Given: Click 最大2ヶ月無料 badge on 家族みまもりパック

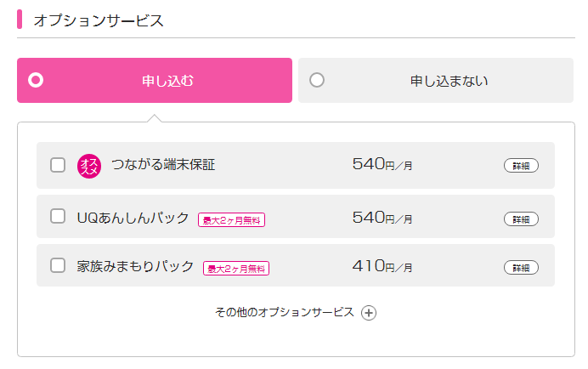Looking at the screenshot, I should point(236,269).
